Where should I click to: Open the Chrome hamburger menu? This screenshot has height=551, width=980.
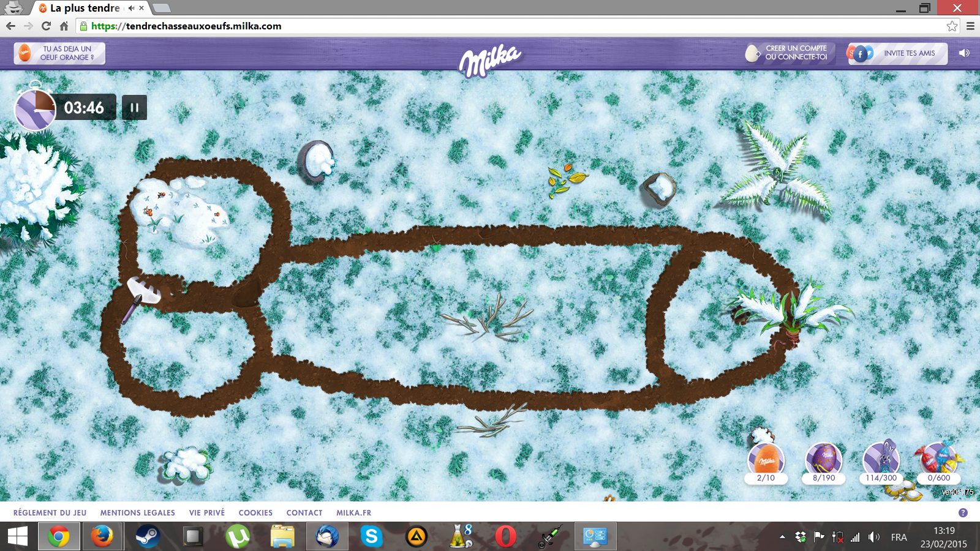click(x=970, y=26)
